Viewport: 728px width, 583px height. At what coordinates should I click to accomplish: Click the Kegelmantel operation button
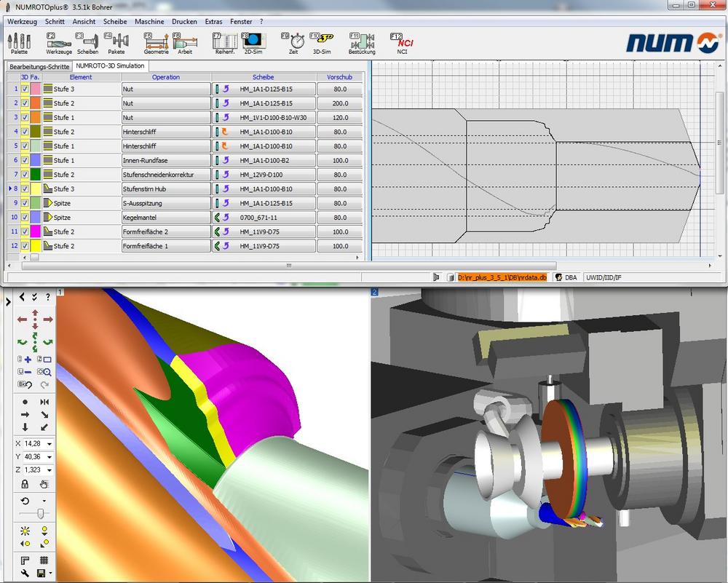[166, 217]
